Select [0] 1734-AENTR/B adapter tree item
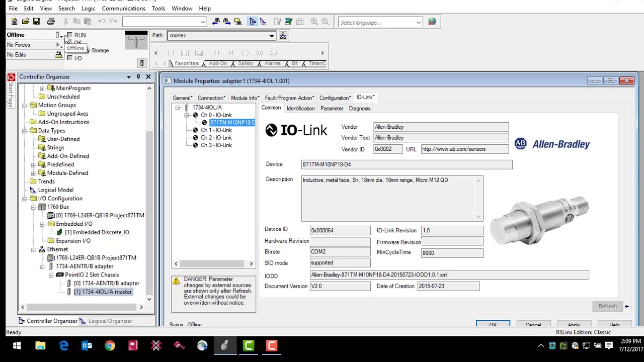The image size is (644, 362). (107, 284)
